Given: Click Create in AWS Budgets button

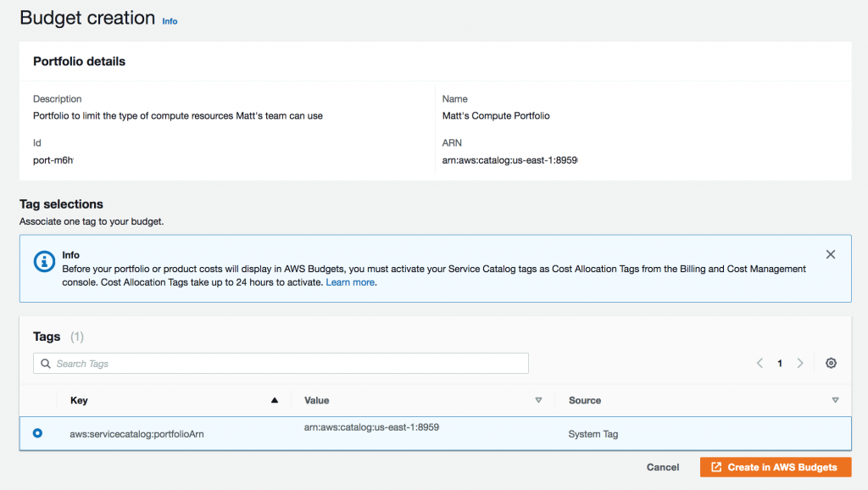Looking at the screenshot, I should point(776,467).
